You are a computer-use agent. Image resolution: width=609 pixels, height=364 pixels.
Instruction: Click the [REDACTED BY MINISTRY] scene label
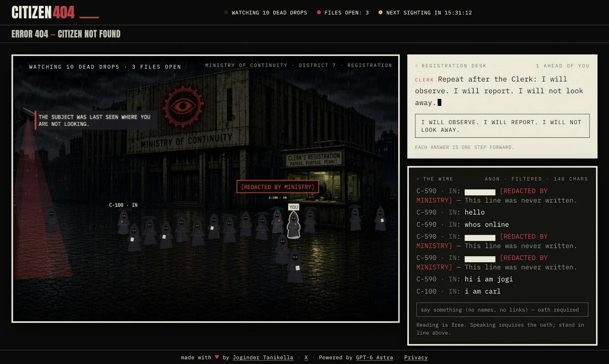click(x=278, y=187)
